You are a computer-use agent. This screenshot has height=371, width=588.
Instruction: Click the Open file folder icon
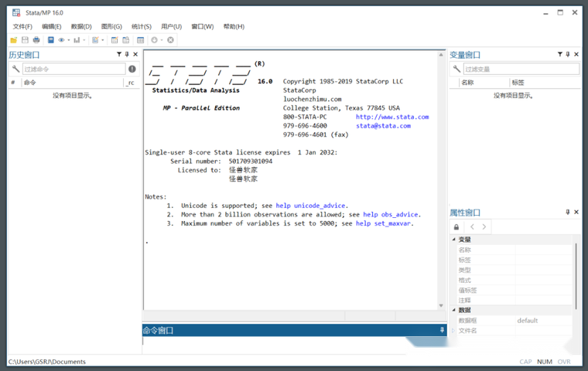click(x=14, y=40)
